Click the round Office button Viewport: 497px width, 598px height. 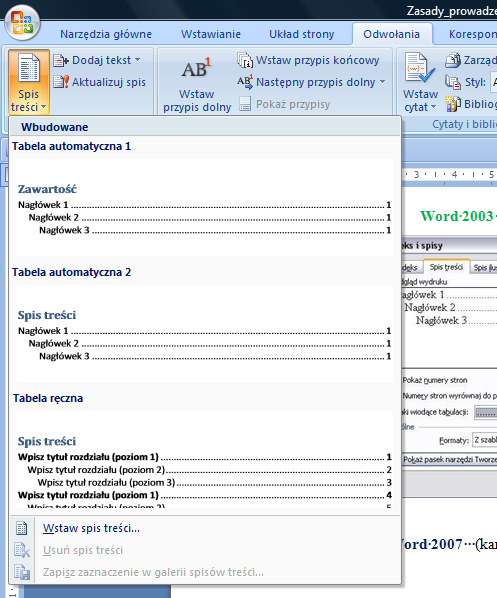[22, 23]
